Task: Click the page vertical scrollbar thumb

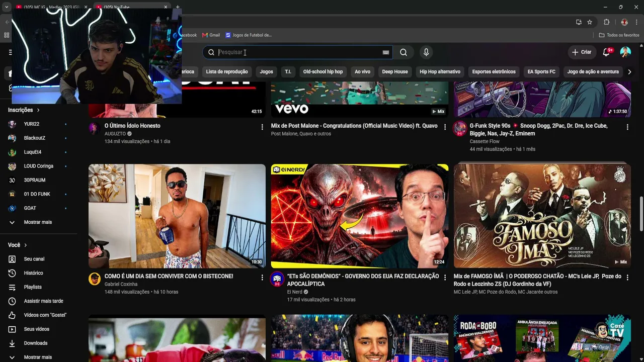Action: (641, 214)
